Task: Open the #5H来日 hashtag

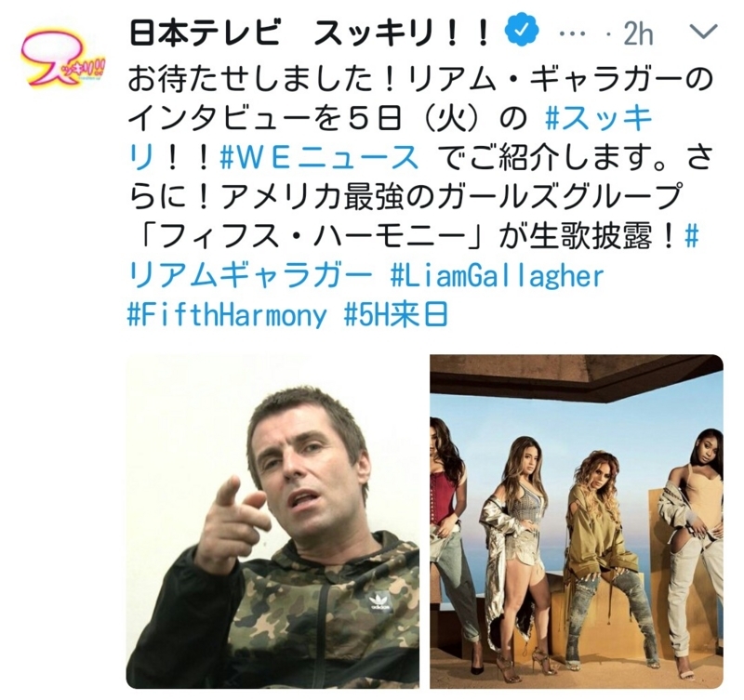Action: tap(396, 314)
